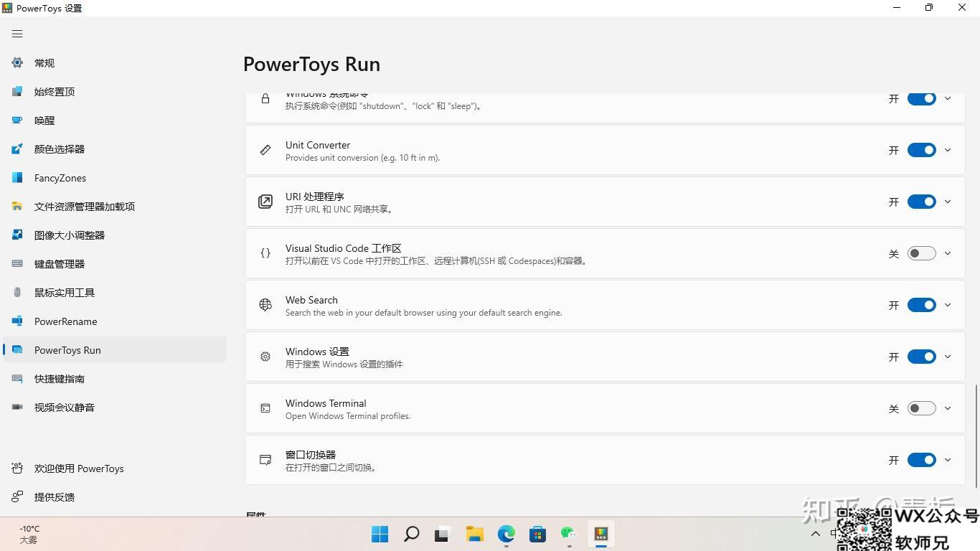Disable the Unit Converter plugin toggle

[x=922, y=150]
